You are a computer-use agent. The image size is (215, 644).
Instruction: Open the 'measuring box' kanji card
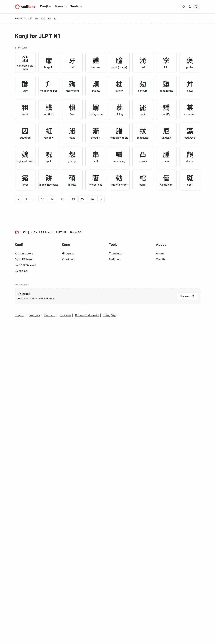coord(49,86)
